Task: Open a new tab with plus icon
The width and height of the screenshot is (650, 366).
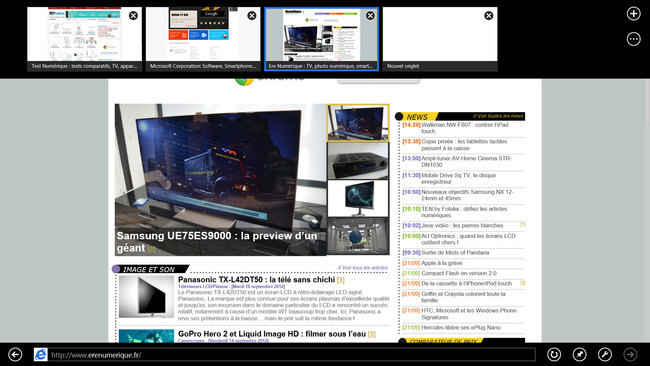Action: tap(633, 14)
